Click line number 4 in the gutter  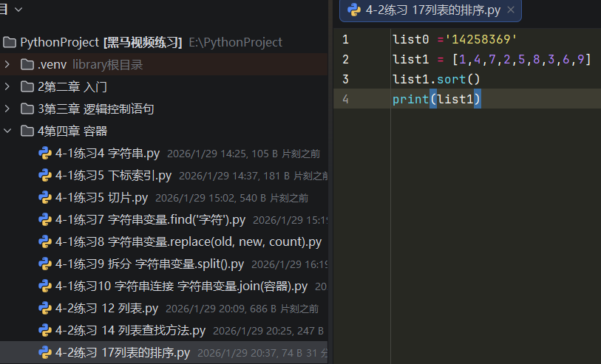(345, 99)
